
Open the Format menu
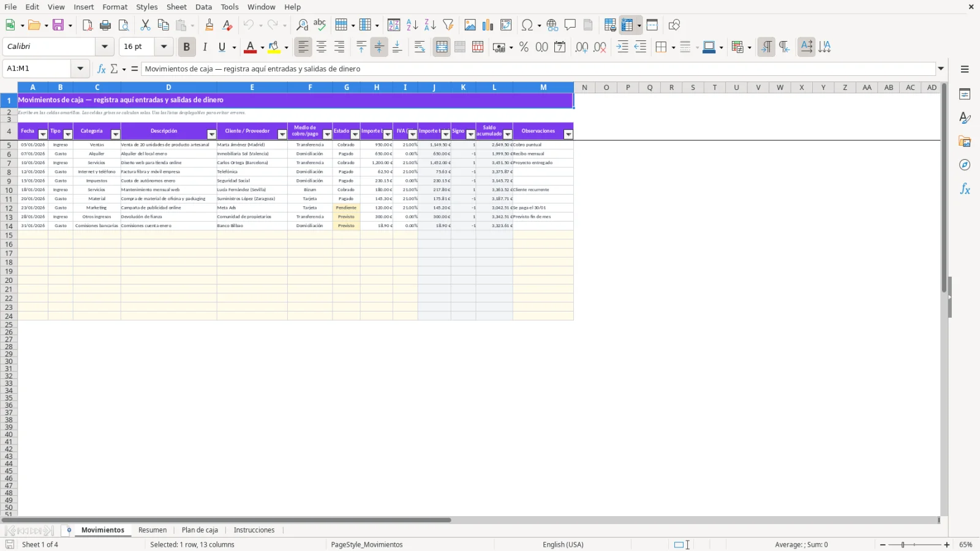pos(115,7)
